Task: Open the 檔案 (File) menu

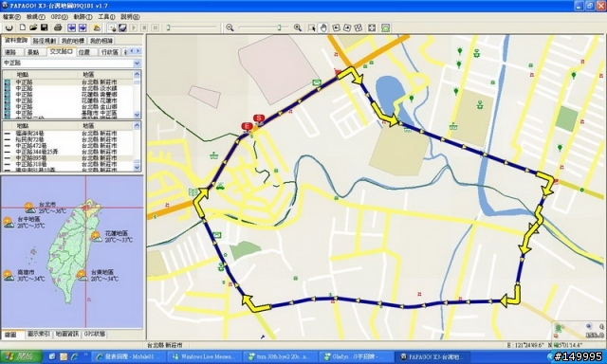Action: pyautogui.click(x=11, y=17)
